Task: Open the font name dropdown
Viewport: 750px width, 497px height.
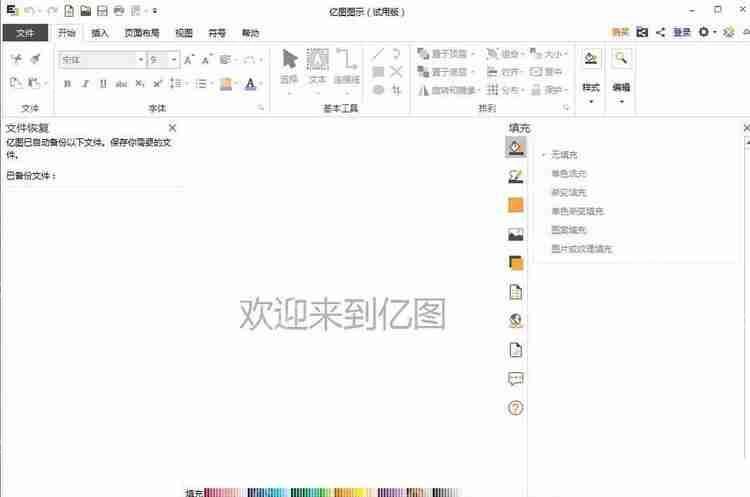Action: [x=141, y=60]
